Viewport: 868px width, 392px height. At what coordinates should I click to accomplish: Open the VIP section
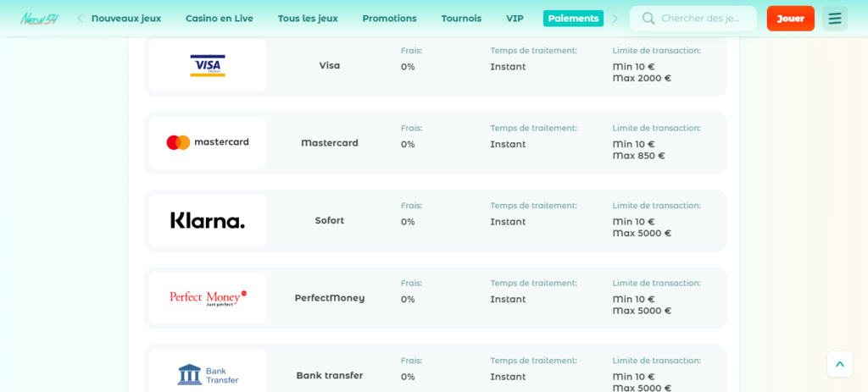pos(515,19)
